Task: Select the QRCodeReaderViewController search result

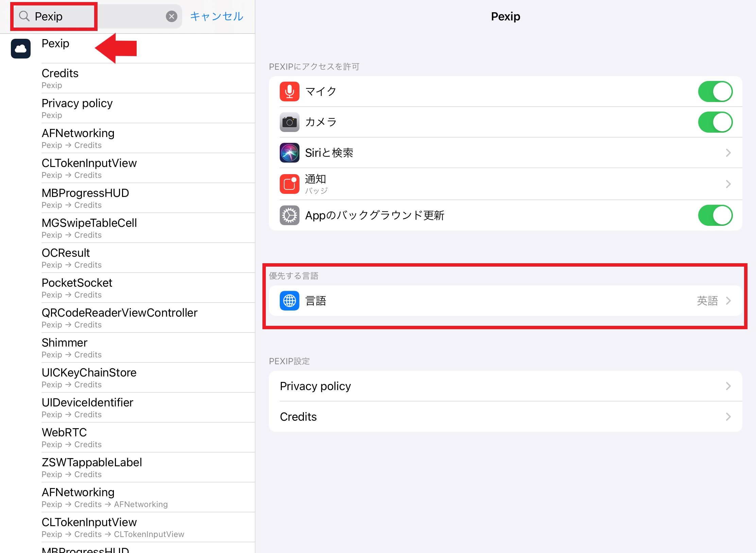Action: pos(127,318)
